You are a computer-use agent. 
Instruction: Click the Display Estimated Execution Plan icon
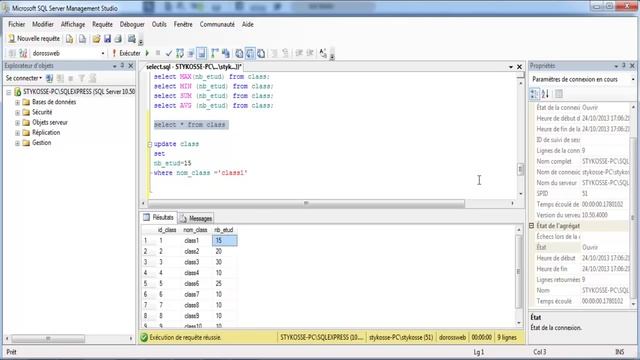(180, 53)
